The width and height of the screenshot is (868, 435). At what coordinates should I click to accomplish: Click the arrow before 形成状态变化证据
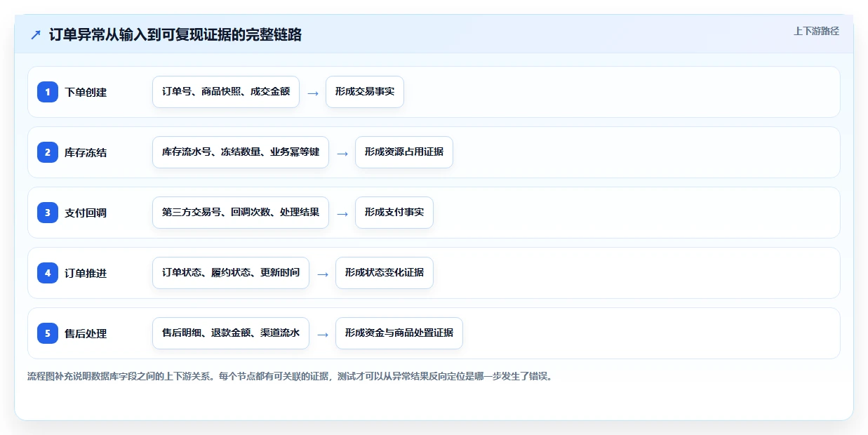pos(323,274)
